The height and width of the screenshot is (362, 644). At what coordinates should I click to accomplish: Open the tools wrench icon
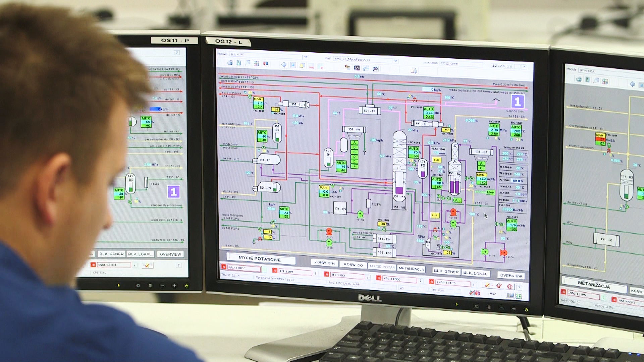tap(376, 69)
